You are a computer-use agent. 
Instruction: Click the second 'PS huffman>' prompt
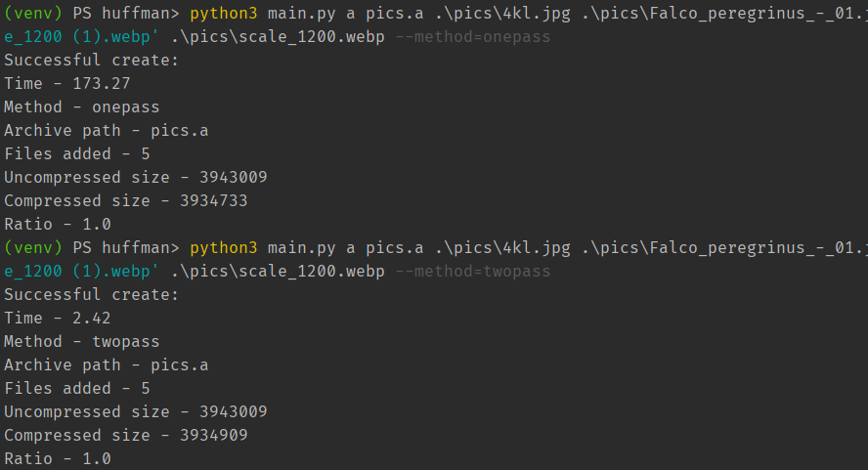[x=126, y=248]
